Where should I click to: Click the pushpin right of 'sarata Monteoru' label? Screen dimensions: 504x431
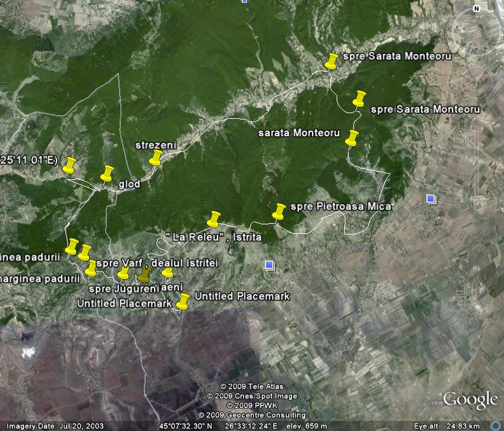point(352,138)
